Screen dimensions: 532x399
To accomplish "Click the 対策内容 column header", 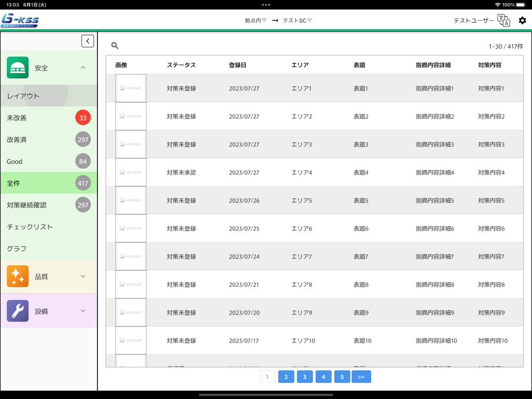I will coord(489,65).
